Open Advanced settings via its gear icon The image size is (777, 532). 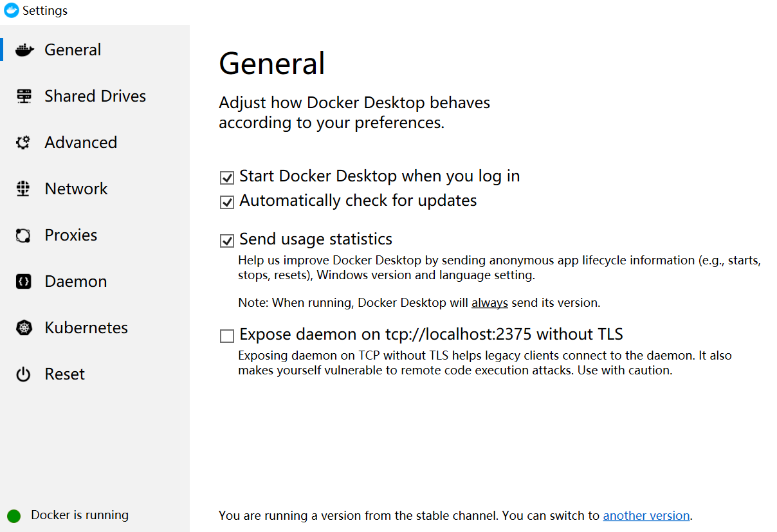click(24, 142)
